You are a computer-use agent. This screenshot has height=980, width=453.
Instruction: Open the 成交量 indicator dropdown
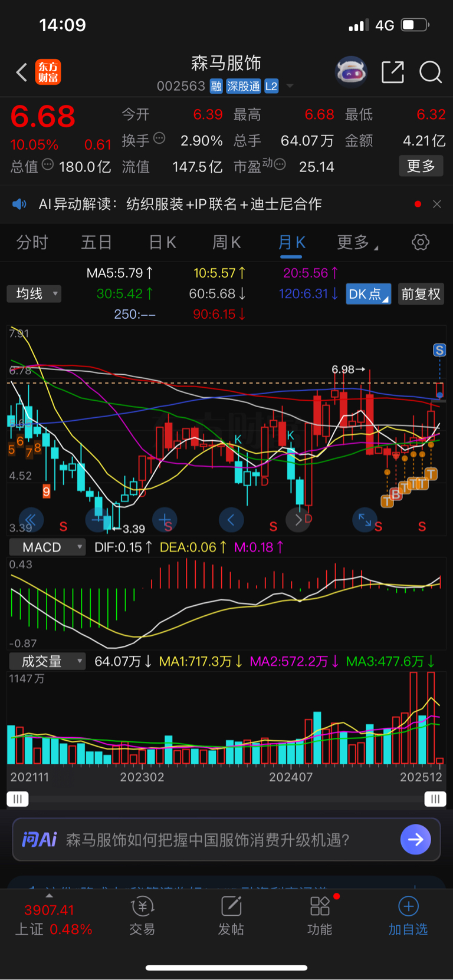coord(47,661)
